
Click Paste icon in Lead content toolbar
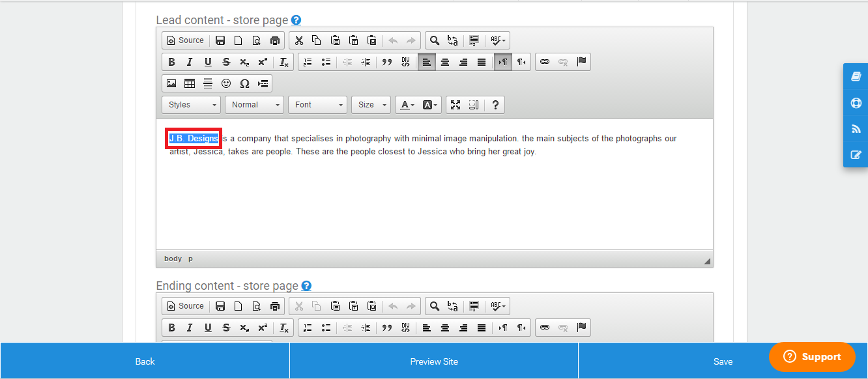(x=335, y=40)
